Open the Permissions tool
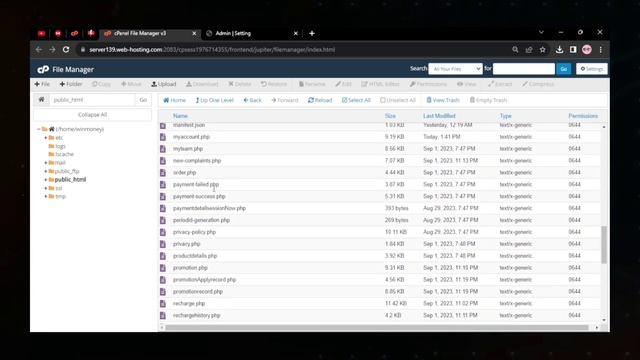This screenshot has height=360, width=640. [428, 84]
